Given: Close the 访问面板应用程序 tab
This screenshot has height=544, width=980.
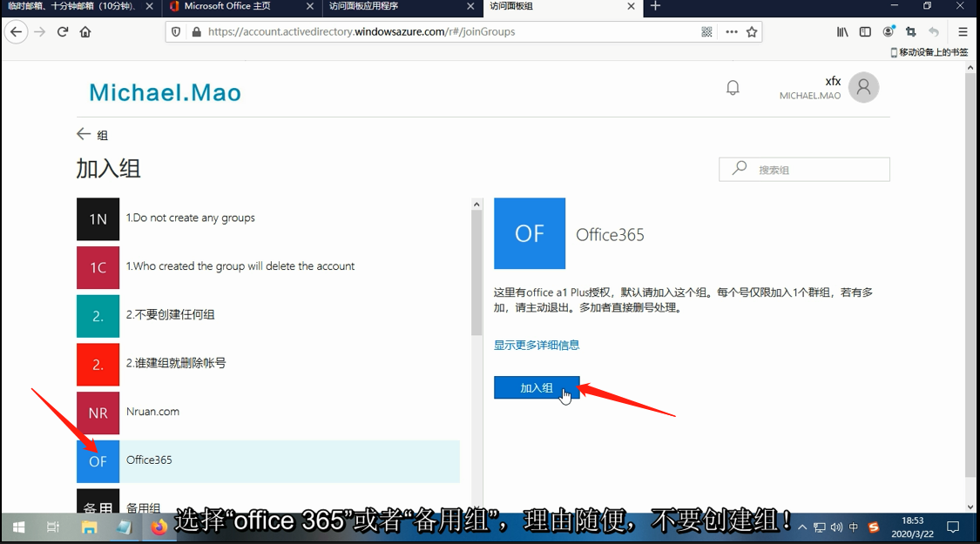Looking at the screenshot, I should (470, 6).
